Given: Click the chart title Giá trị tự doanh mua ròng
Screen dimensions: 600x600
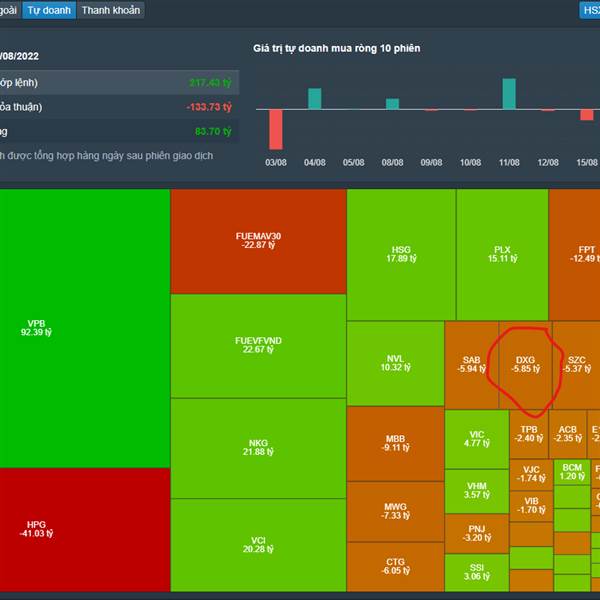Looking at the screenshot, I should click(337, 48).
